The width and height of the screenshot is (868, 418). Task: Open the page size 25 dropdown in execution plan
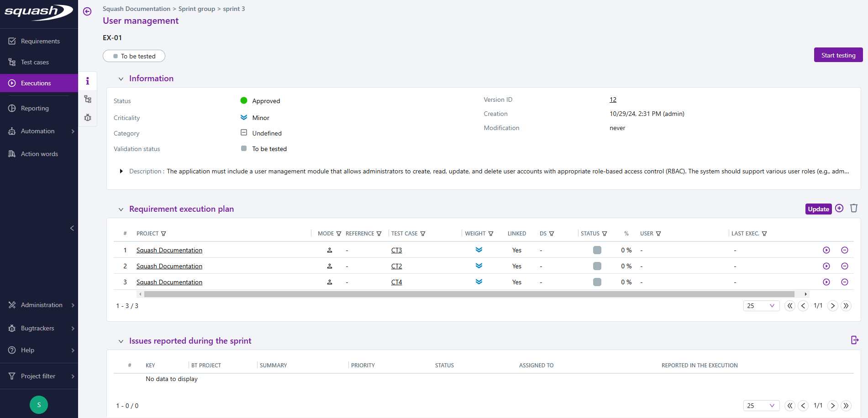[x=761, y=306]
